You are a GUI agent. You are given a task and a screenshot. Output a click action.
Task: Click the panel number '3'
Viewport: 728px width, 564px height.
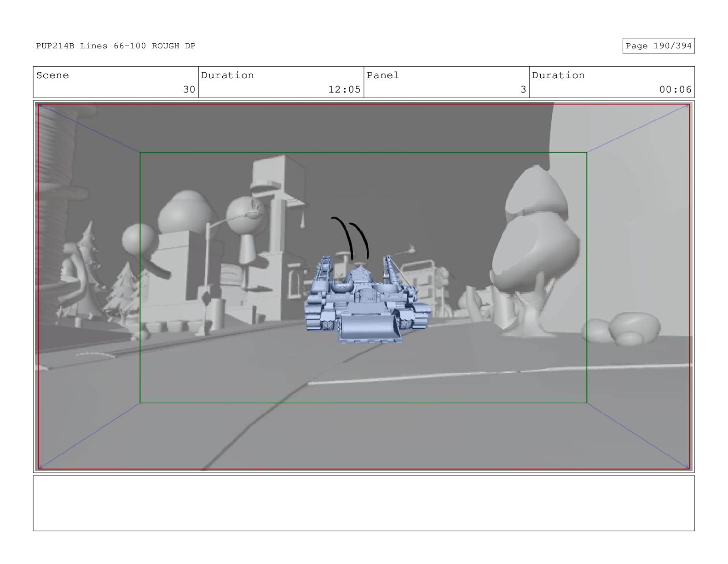click(x=523, y=89)
